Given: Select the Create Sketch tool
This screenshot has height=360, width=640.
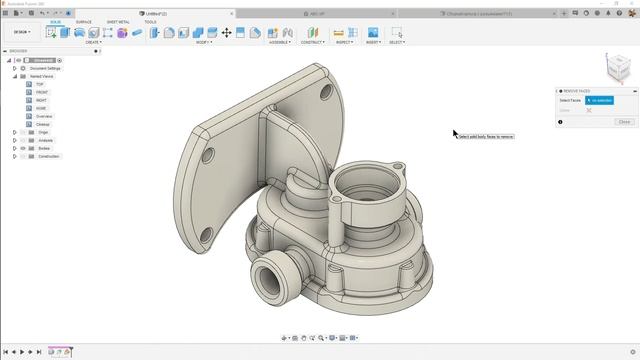Looking at the screenshot, I should 51,32.
